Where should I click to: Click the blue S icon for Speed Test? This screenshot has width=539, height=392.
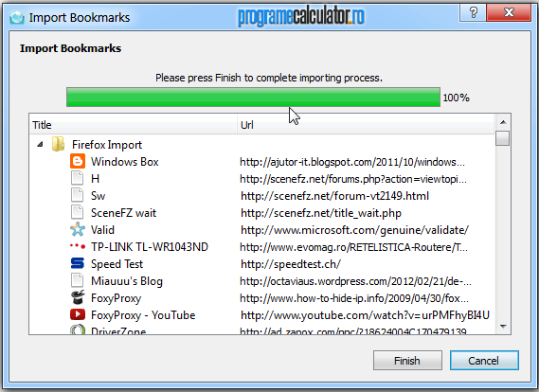pyautogui.click(x=78, y=263)
